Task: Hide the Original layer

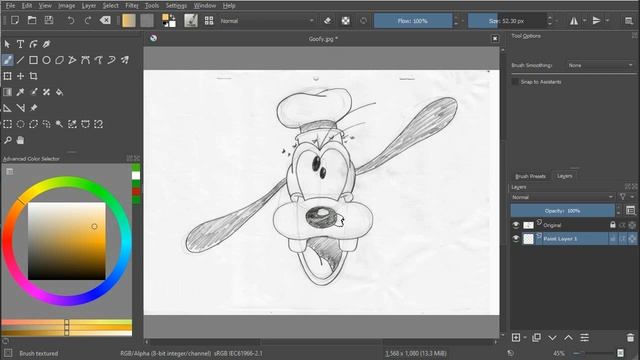Action: click(516, 225)
